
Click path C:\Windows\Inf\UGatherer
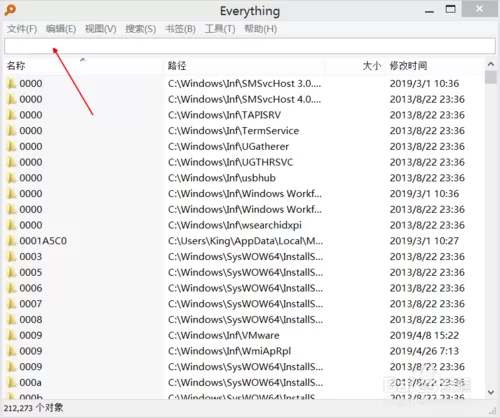pyautogui.click(x=228, y=146)
